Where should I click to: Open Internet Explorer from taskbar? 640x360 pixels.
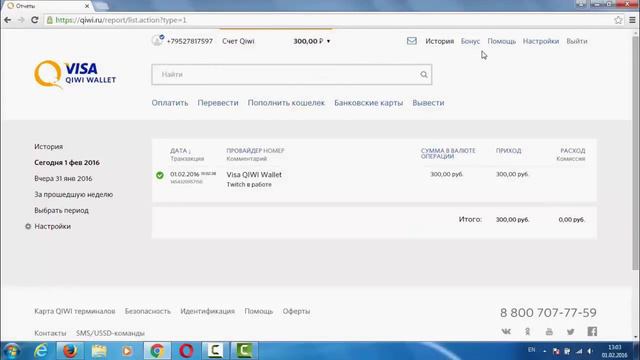[x=41, y=351]
